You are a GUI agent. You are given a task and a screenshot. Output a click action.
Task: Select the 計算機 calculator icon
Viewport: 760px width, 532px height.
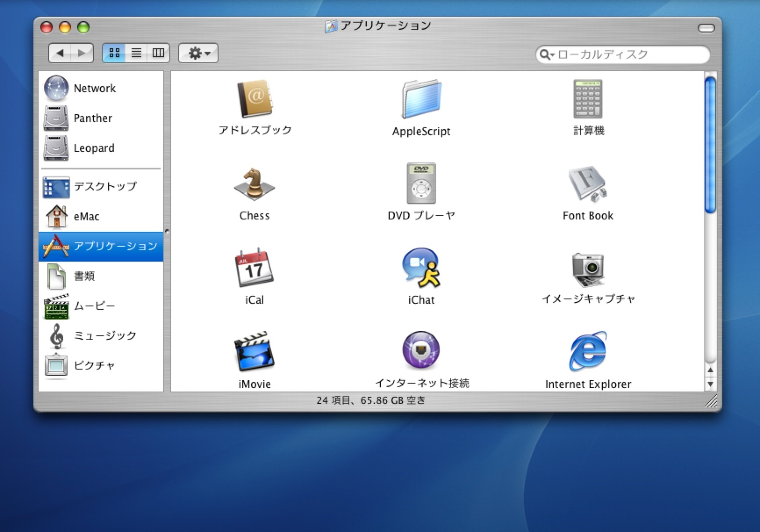[x=588, y=99]
